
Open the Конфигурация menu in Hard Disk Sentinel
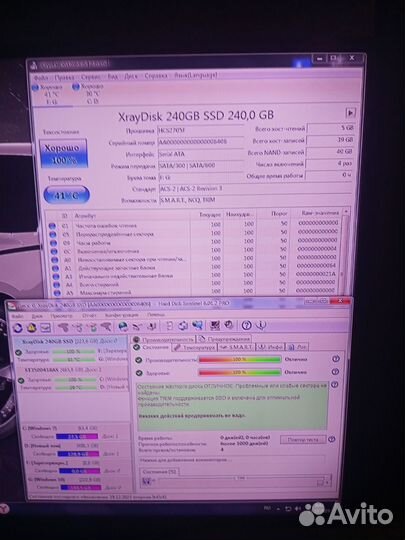point(121,315)
